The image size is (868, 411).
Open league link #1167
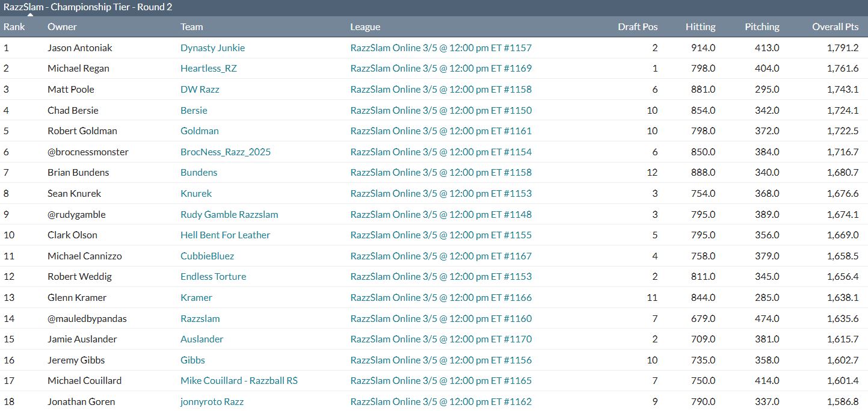point(441,256)
